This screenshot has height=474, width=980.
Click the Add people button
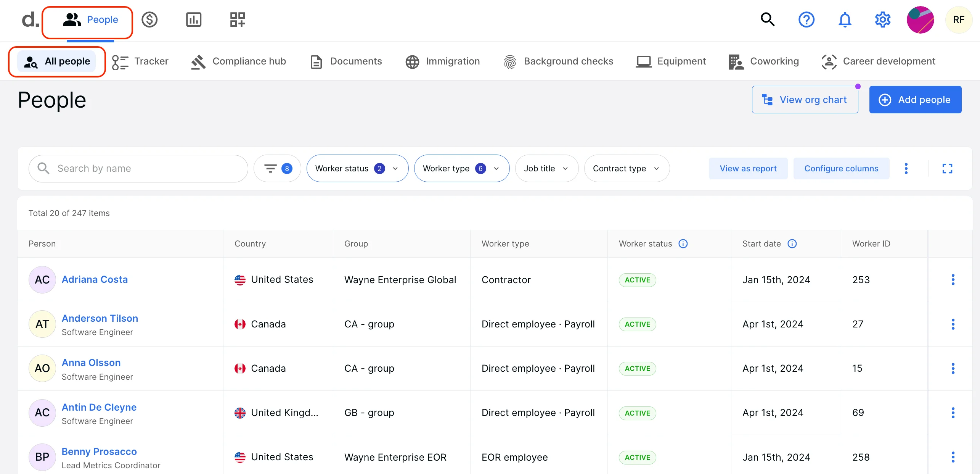click(915, 100)
